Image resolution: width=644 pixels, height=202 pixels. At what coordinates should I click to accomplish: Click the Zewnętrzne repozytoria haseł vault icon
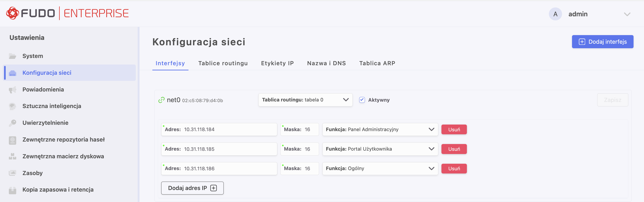[12, 140]
